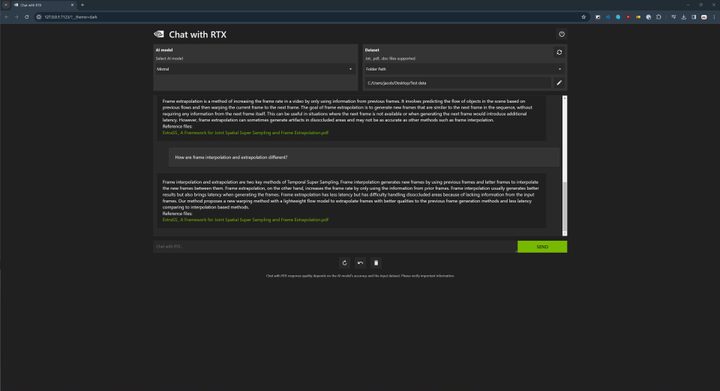Click the site information icon in the address bar

[39, 17]
